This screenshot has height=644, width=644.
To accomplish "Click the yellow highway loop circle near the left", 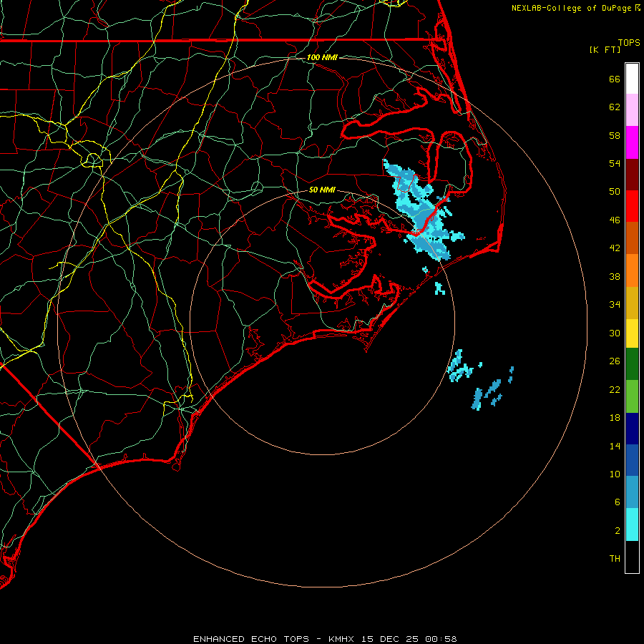I will [x=93, y=160].
